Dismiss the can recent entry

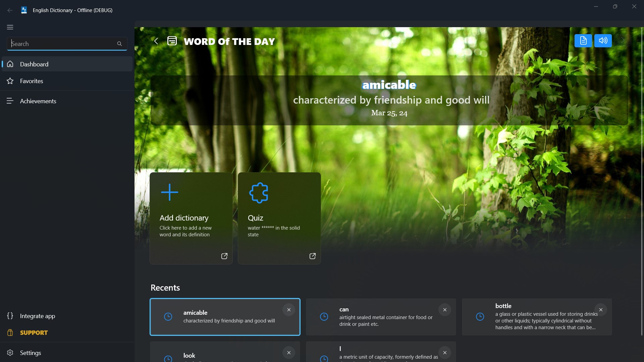(445, 310)
